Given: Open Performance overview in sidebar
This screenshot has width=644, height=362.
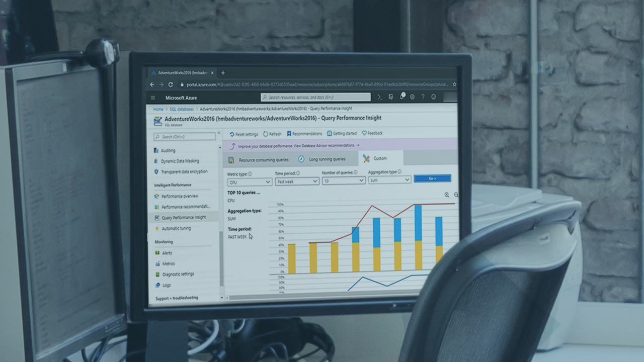Looking at the screenshot, I should 180,196.
